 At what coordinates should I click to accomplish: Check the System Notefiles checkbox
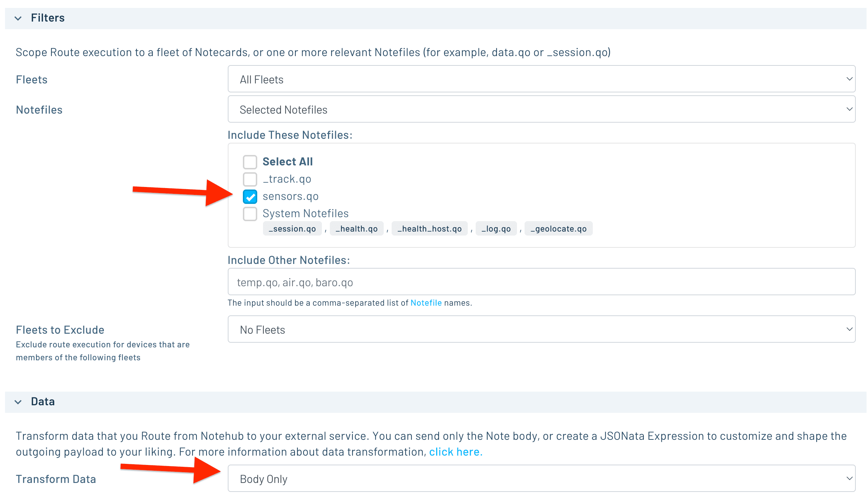click(x=250, y=214)
